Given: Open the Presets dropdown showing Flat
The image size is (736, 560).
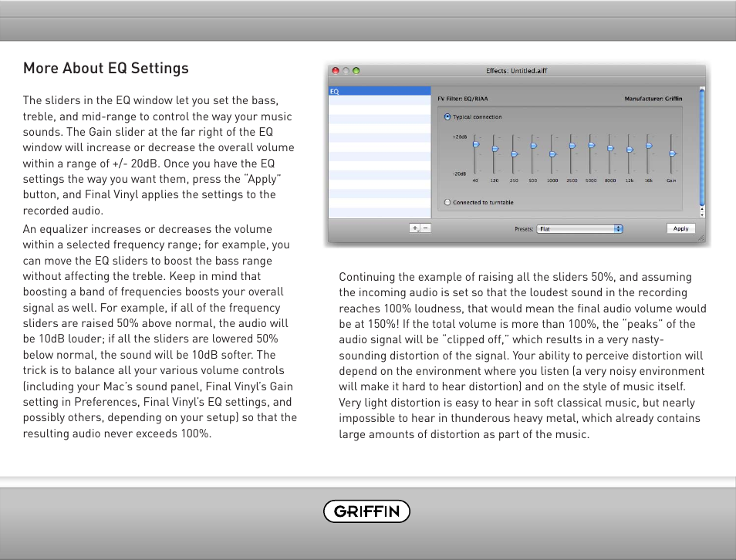Looking at the screenshot, I should pyautogui.click(x=579, y=228).
